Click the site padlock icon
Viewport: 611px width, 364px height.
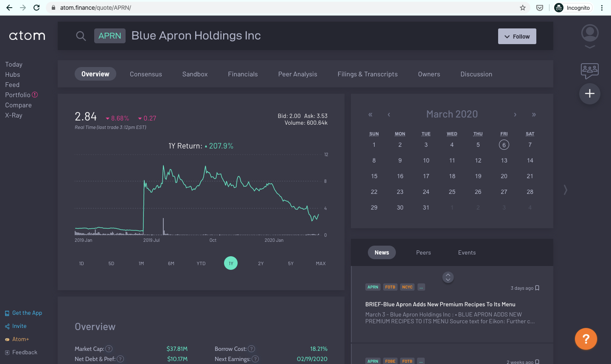tap(53, 8)
